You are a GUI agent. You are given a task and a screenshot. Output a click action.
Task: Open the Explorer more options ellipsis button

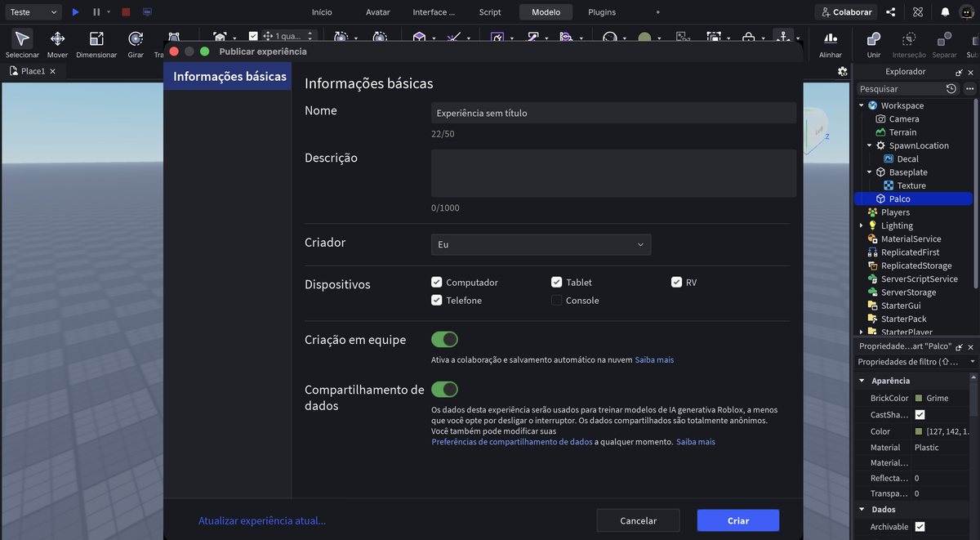[969, 88]
